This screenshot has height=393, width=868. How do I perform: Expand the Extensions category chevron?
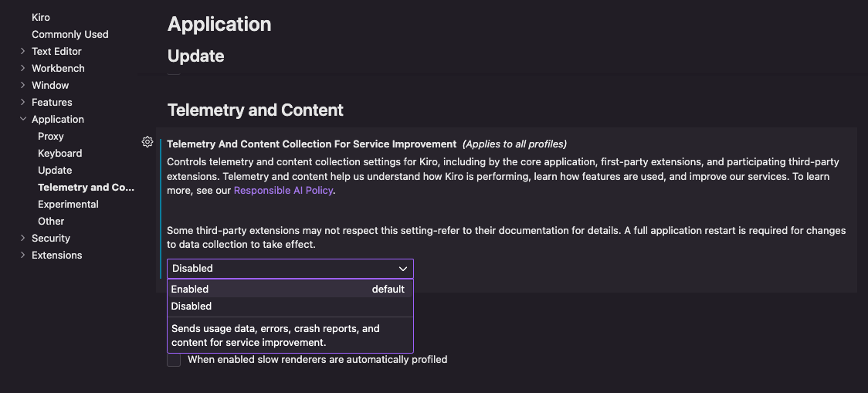coord(22,255)
